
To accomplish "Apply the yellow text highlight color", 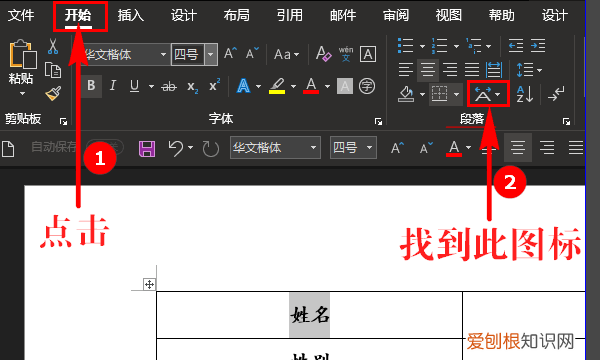I will point(277,86).
